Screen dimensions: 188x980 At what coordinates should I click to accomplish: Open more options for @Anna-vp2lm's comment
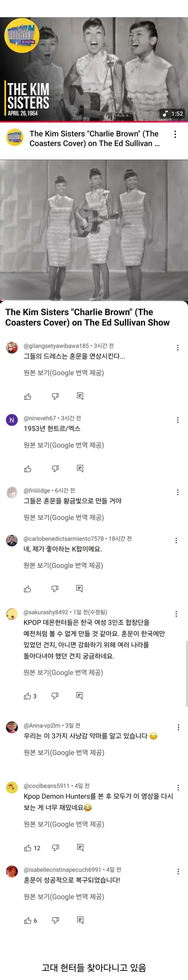tap(178, 727)
